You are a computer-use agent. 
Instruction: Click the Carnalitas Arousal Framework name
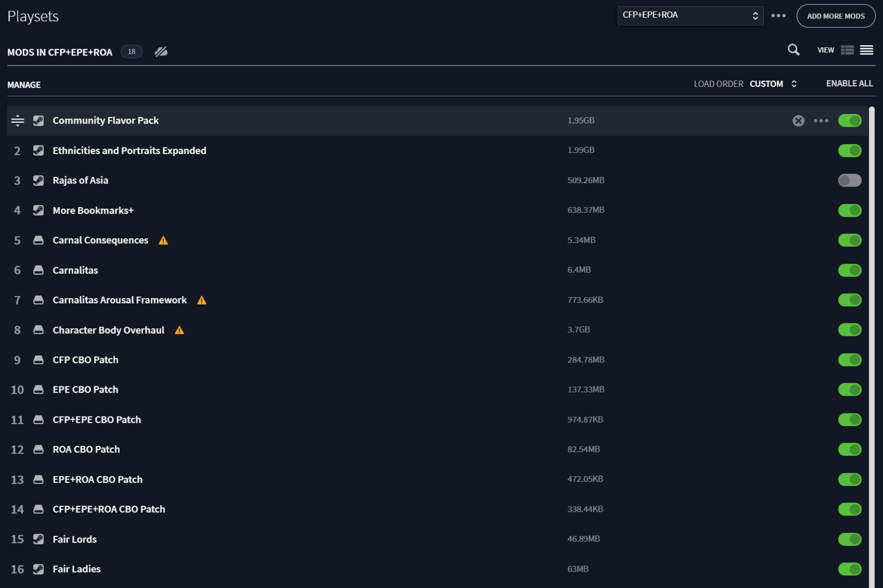coord(120,300)
